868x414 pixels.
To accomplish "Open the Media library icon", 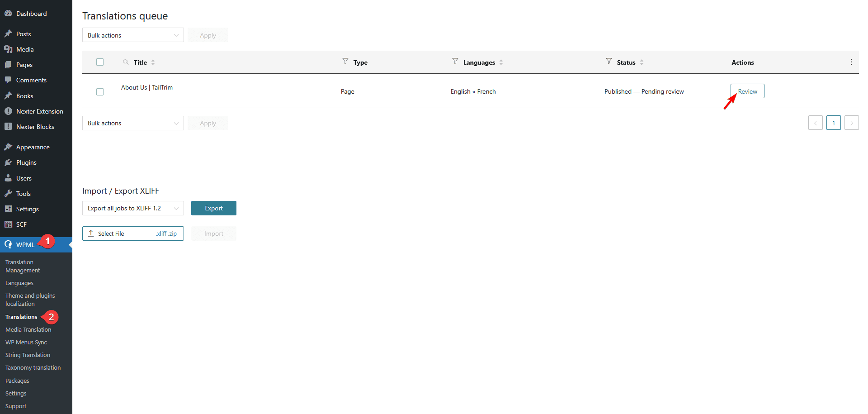I will pos(8,49).
